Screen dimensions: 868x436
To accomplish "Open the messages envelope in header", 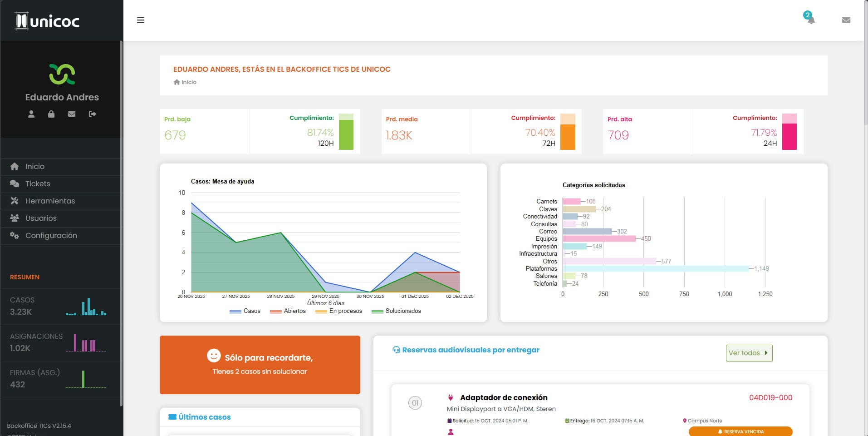I will tap(846, 20).
